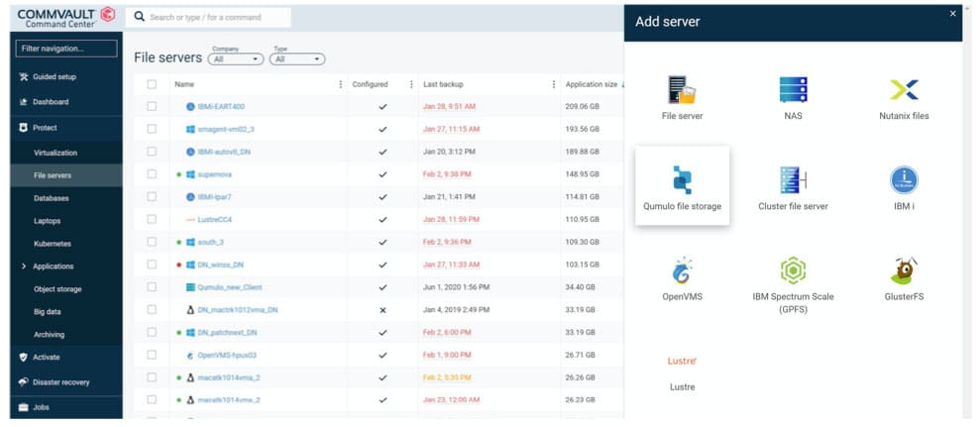The width and height of the screenshot is (980, 427).
Task: Click the Jan 4, 2019 2:49 PM backup cell
Action: (456, 310)
